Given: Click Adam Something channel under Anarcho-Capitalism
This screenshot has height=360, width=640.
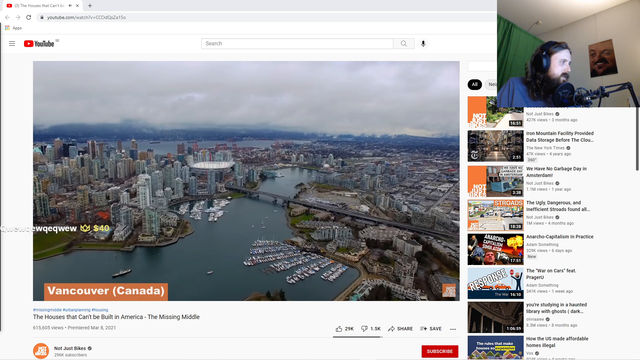Looking at the screenshot, I should coord(542,244).
